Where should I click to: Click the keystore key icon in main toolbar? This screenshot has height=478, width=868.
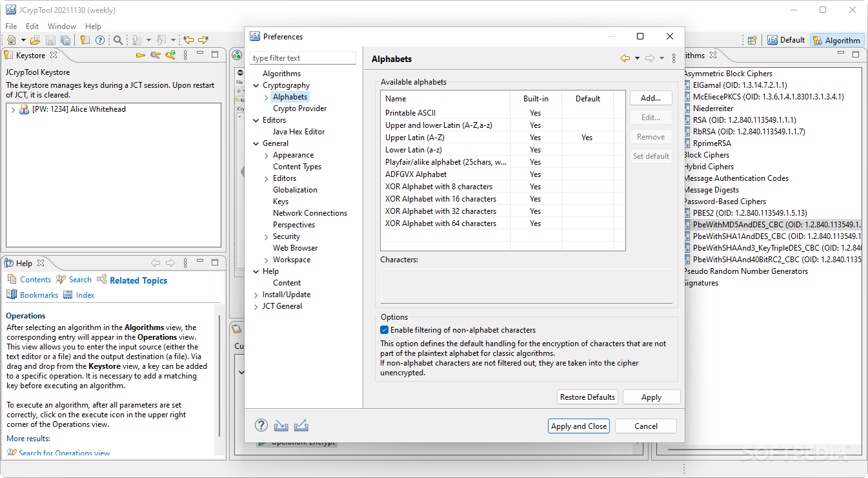coord(85,40)
